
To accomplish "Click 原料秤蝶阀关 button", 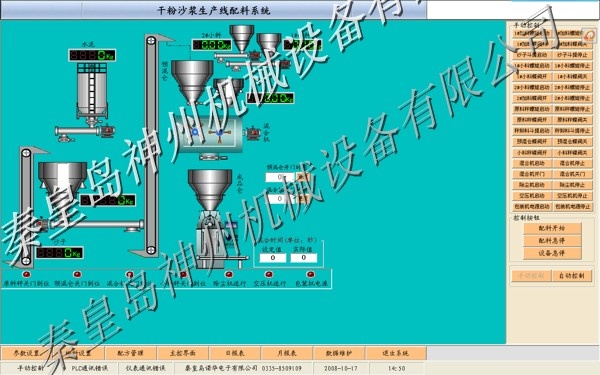I will click(x=572, y=120).
